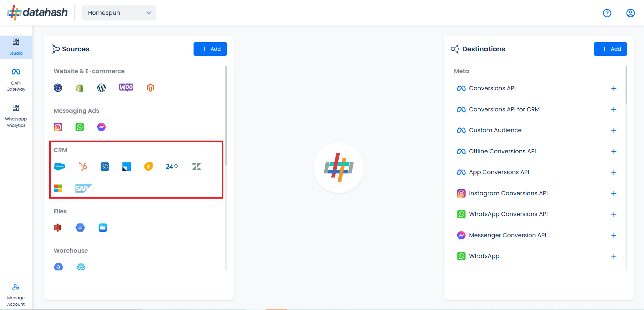This screenshot has width=644, height=310.
Task: Select the HubSpot CRM source
Action: (83, 166)
